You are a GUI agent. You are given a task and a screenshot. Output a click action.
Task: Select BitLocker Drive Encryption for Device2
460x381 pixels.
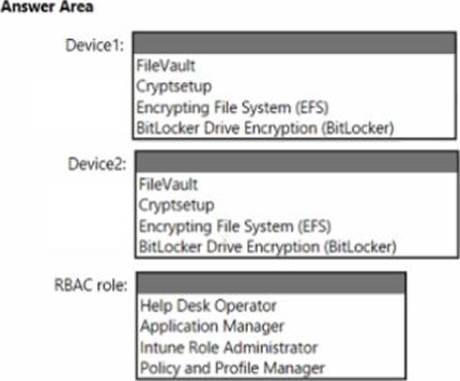[267, 247]
